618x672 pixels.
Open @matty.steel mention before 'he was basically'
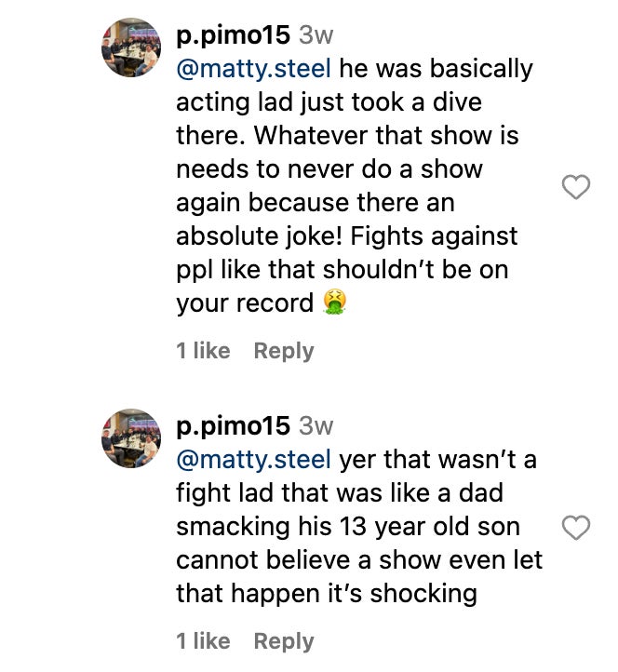(254, 69)
